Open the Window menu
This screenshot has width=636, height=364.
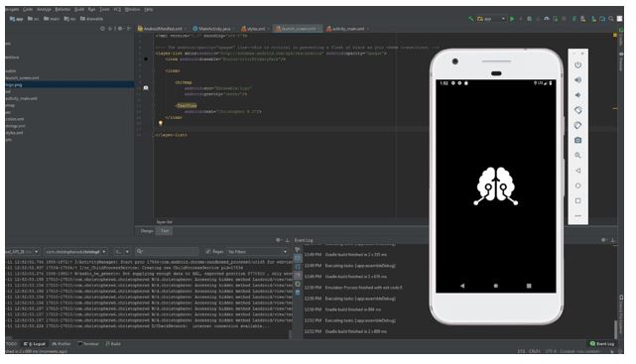coord(132,9)
